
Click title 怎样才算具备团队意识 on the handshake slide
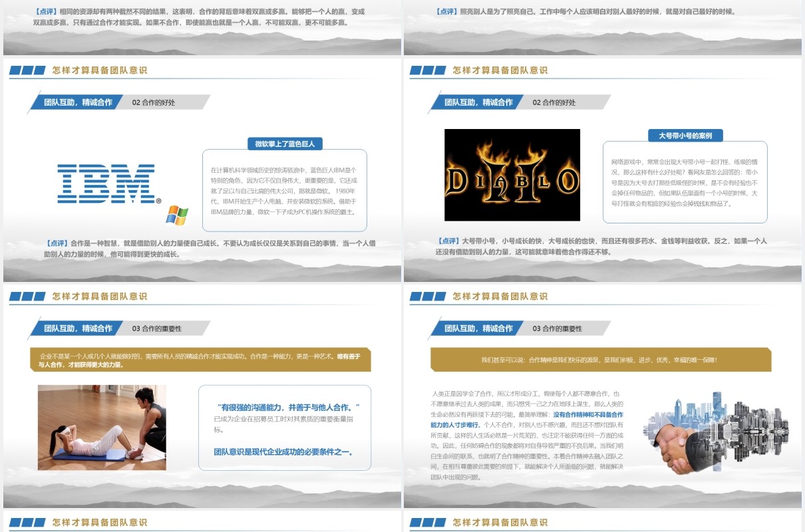500,296
